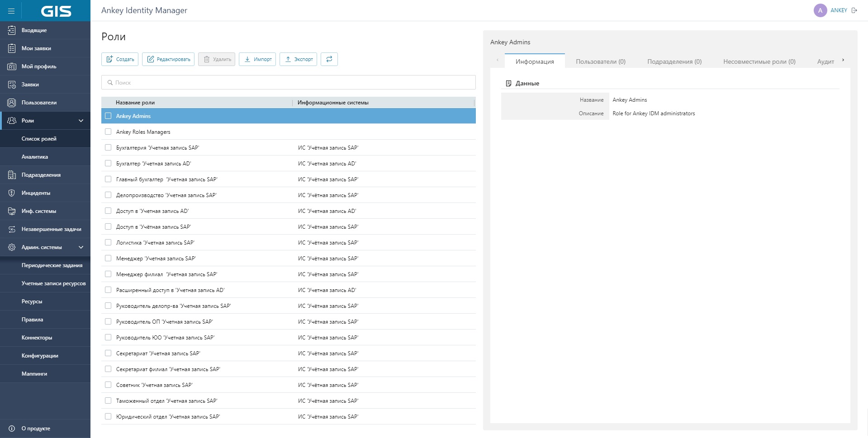This screenshot has height=438, width=868.
Task: Open Аналитика in the sidebar
Action: pyautogui.click(x=45, y=157)
